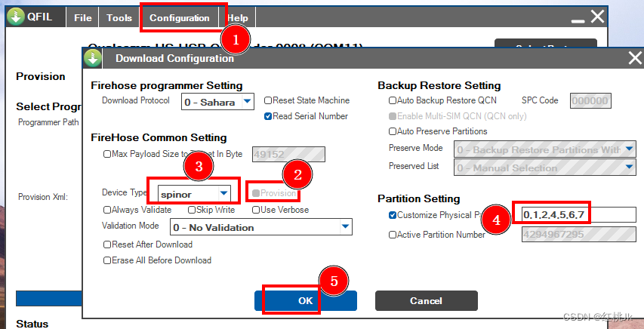This screenshot has width=644, height=329.
Task: Enable Auto Backup Restore QCN
Action: [x=393, y=100]
